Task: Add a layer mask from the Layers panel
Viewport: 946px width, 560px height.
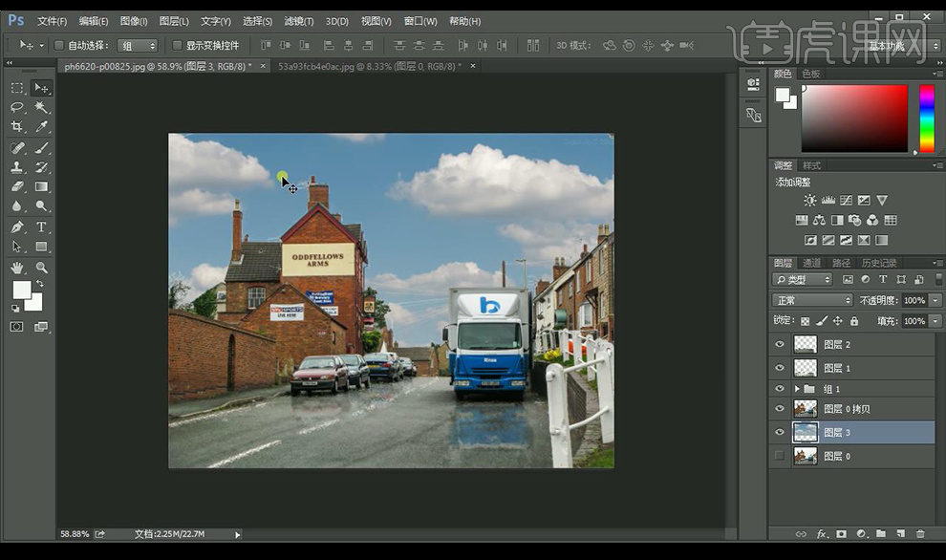Action: tap(841, 534)
